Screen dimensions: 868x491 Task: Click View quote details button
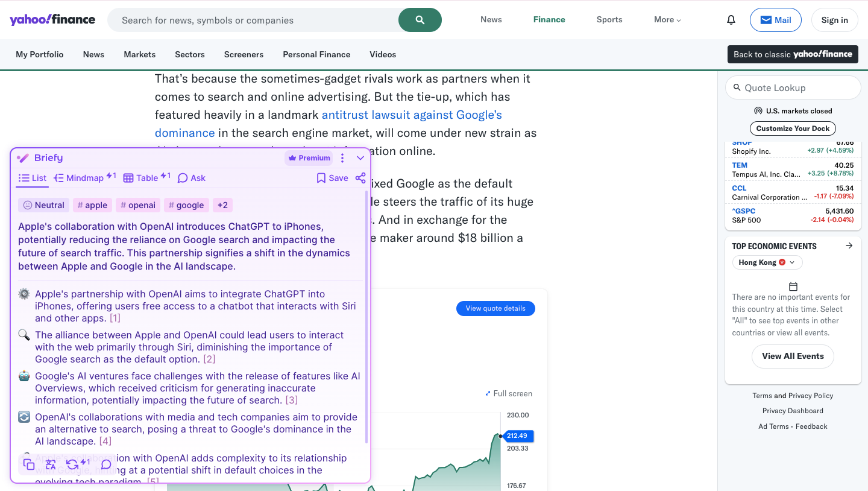495,308
